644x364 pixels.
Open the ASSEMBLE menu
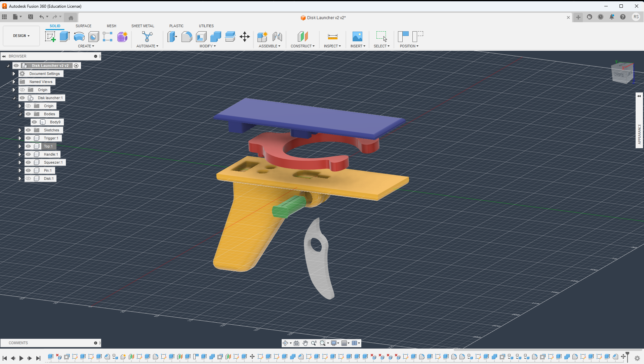point(270,46)
